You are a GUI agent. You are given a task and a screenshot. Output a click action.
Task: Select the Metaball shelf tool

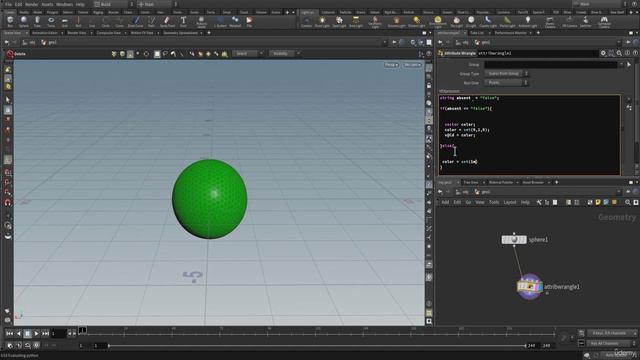pyautogui.click(x=235, y=21)
